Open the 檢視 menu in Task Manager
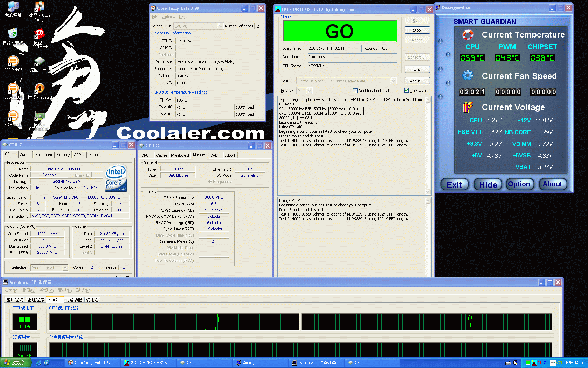 tap(46, 291)
